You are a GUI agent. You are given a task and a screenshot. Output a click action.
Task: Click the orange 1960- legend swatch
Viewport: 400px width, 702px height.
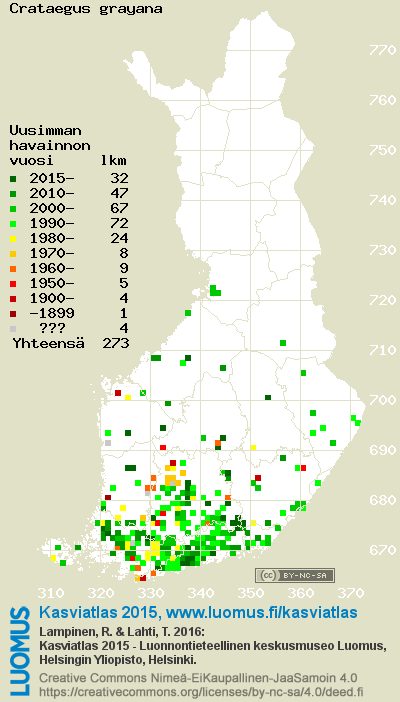[13, 269]
